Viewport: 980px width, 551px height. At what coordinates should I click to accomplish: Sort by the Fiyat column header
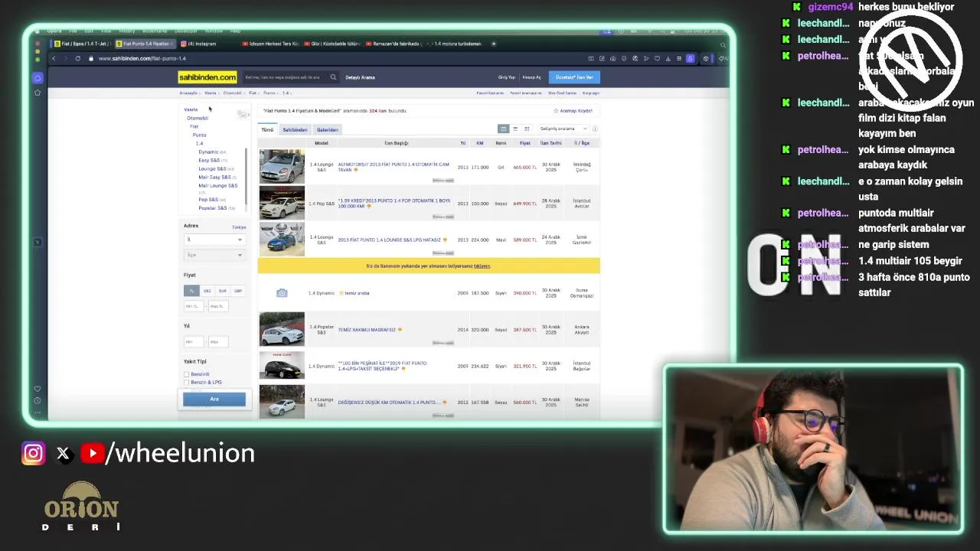tap(525, 143)
